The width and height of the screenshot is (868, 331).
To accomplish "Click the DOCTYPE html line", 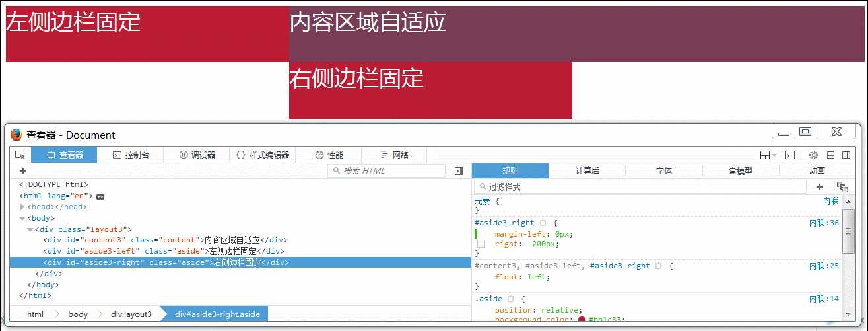I will tap(54, 185).
